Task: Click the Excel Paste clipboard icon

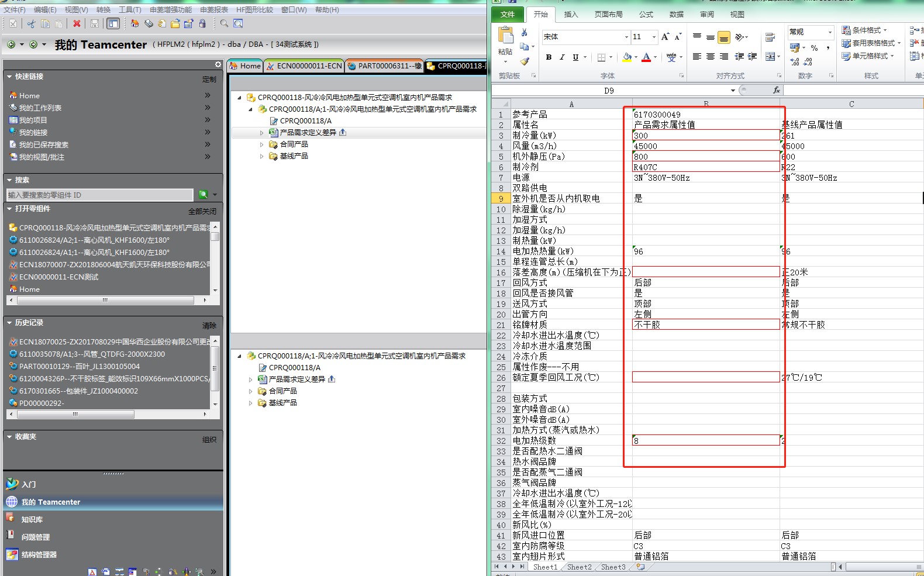Action: pyautogui.click(x=505, y=36)
